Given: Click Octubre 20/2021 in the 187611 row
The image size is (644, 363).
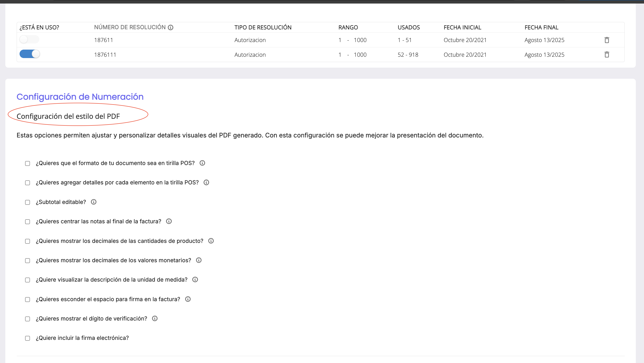Looking at the screenshot, I should pos(465,40).
